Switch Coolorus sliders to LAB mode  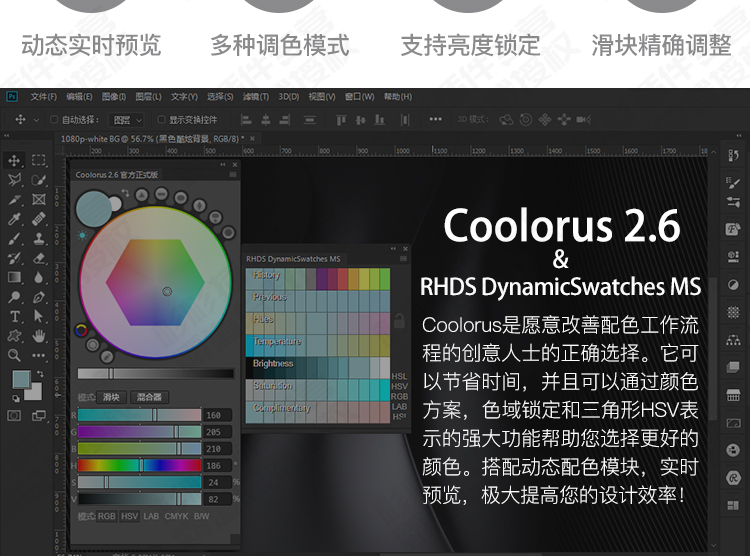pyautogui.click(x=151, y=516)
